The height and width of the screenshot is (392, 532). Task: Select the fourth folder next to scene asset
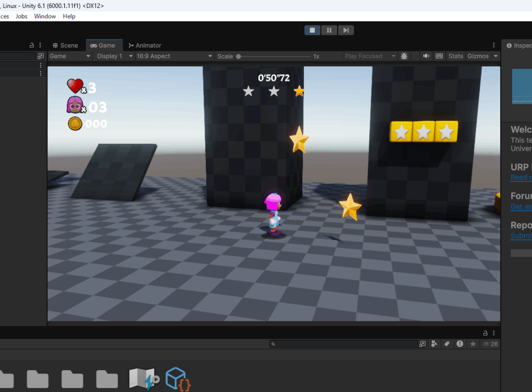[107, 379]
